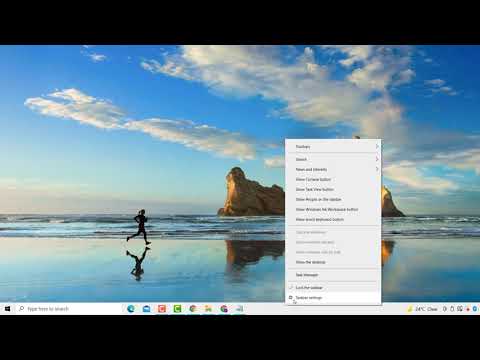Launch Microsoft Edge from the taskbar

point(131,309)
